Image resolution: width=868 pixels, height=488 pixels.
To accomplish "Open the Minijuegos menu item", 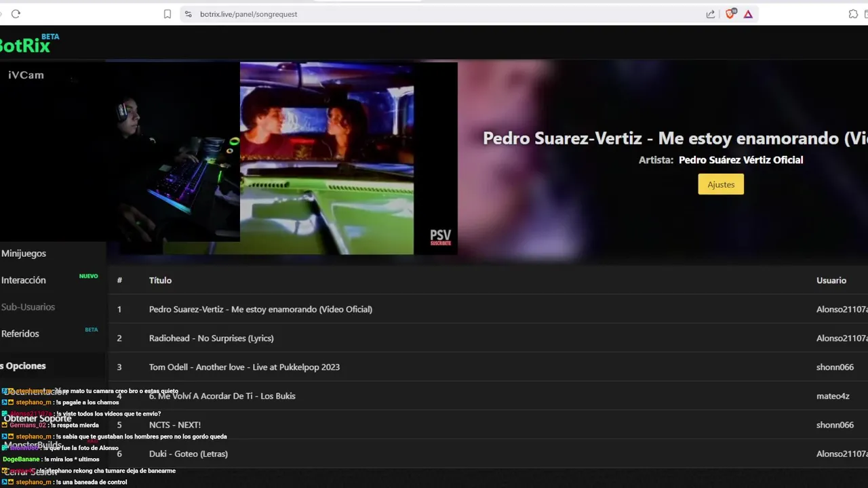I will click(24, 253).
